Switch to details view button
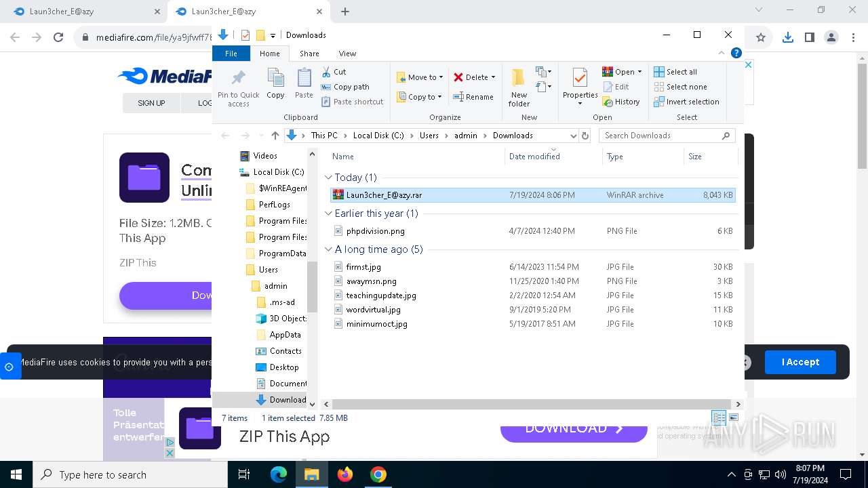868x488 pixels. (719, 418)
